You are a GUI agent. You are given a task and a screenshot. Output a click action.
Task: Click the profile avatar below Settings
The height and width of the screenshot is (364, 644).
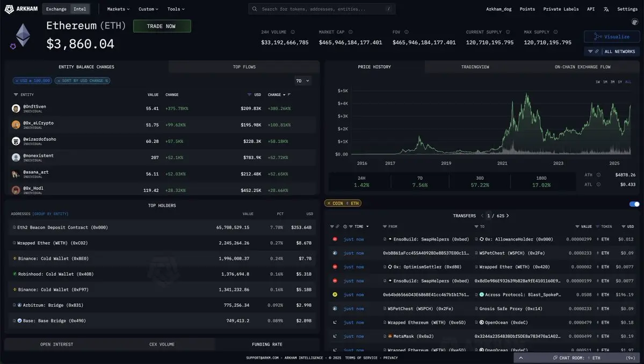click(x=634, y=21)
